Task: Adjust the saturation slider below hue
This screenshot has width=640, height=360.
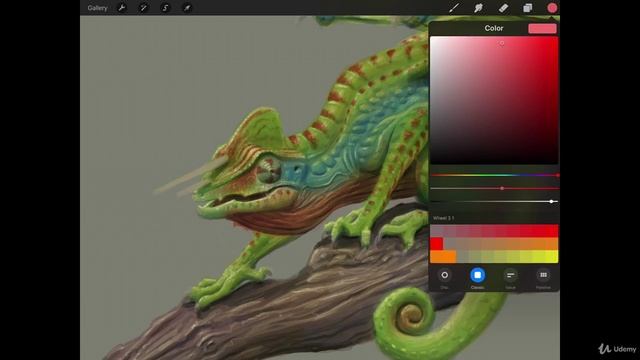Action: (x=494, y=188)
